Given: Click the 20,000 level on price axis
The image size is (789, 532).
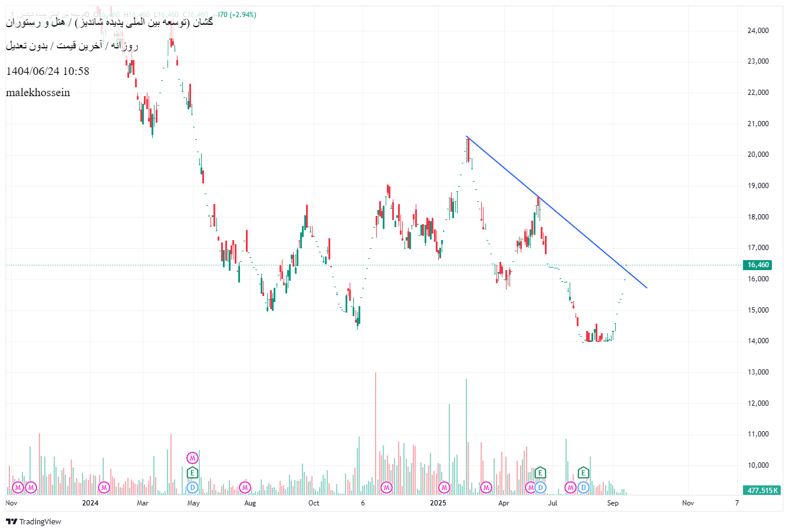Looking at the screenshot, I should (x=758, y=155).
